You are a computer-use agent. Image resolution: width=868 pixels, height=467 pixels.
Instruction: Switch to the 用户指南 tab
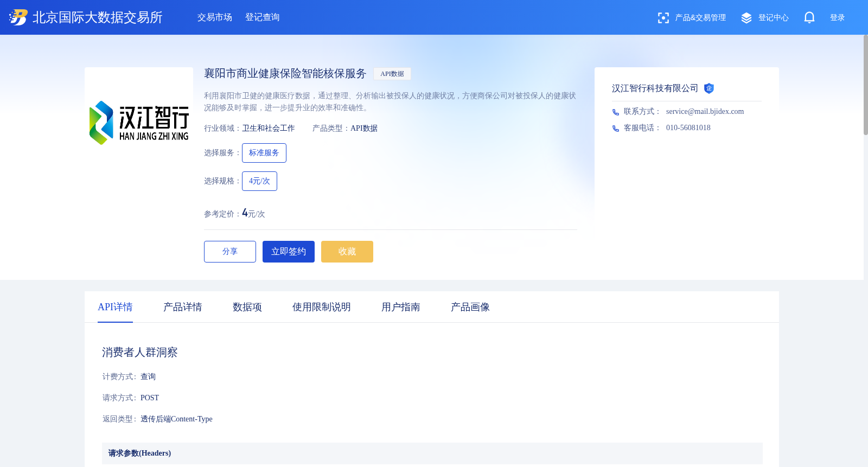401,307
